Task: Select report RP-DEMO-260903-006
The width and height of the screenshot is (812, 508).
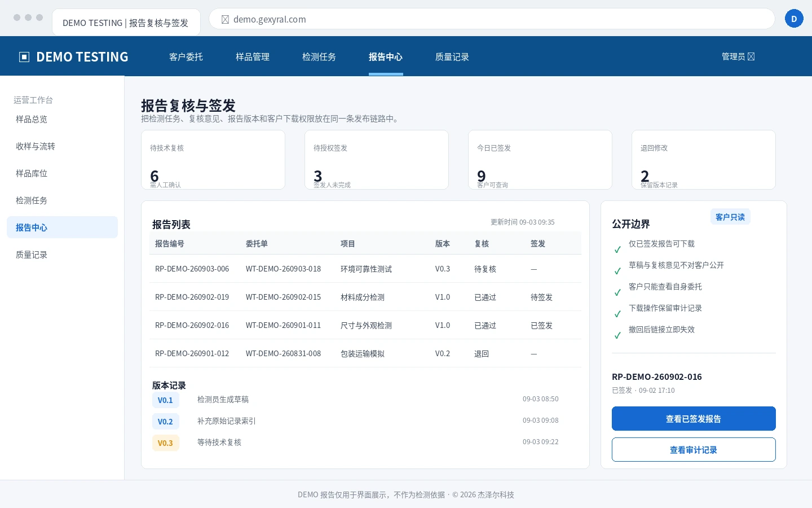Action: click(x=192, y=269)
